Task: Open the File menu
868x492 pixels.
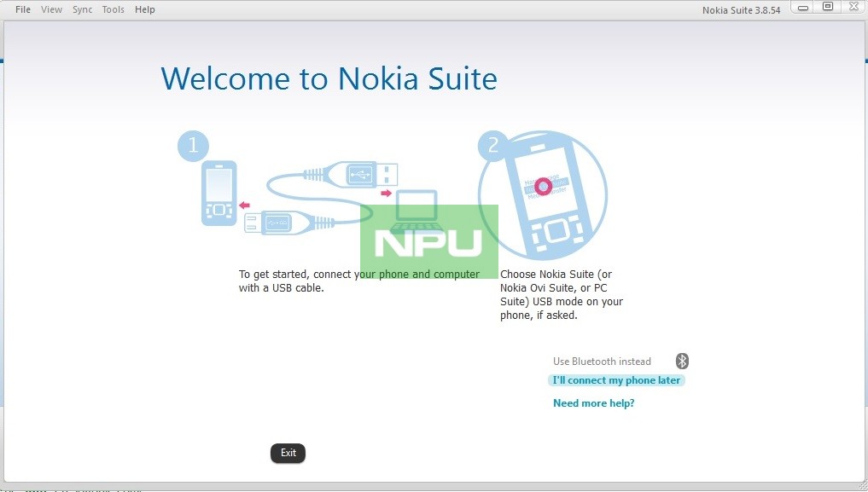Action: coord(23,9)
